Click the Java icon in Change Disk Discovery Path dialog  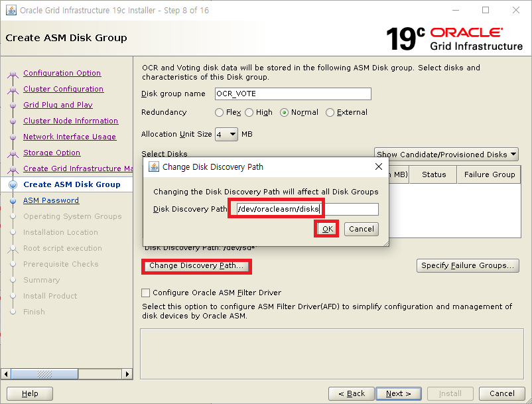(x=154, y=167)
